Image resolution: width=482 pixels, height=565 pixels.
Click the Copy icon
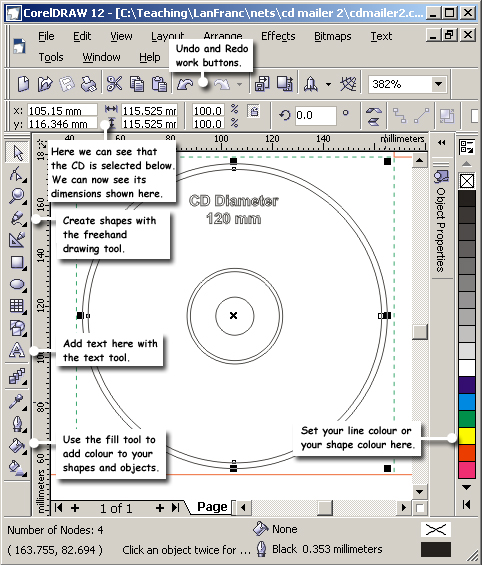pyautogui.click(x=137, y=84)
